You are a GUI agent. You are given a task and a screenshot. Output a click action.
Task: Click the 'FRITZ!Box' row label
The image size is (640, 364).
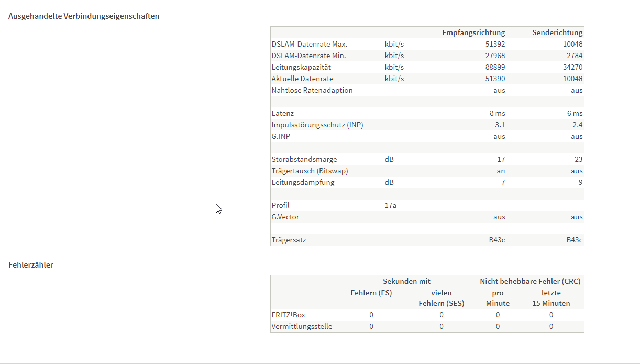point(289,315)
